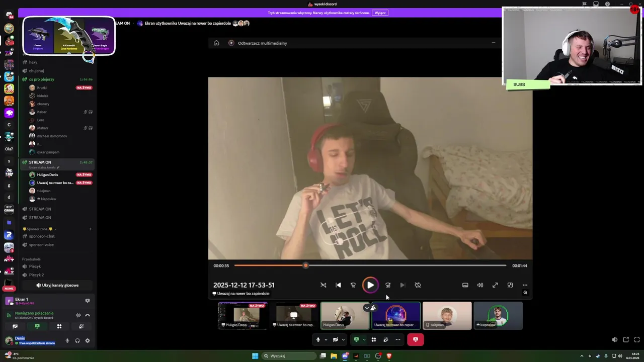This screenshot has width=644, height=362.
Task: Switch media player to full screen
Action: point(495,285)
